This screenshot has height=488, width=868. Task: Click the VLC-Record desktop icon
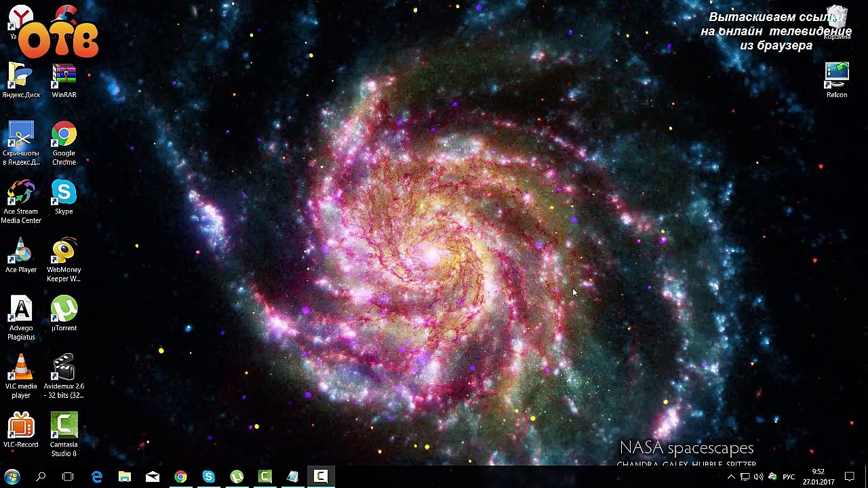point(21,430)
